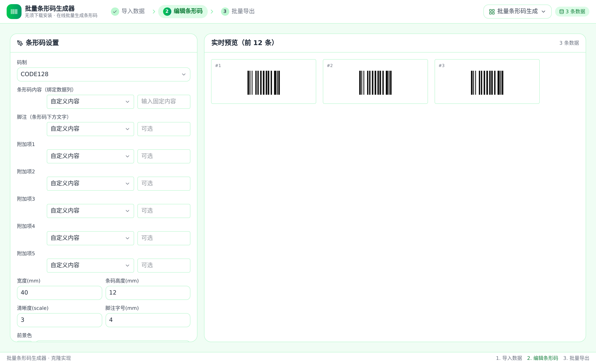
Task: Click the 码制 label
Action: (22, 62)
